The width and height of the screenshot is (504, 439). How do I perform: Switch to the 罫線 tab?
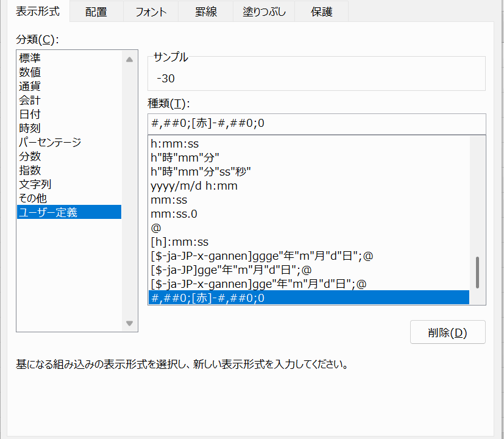(206, 12)
